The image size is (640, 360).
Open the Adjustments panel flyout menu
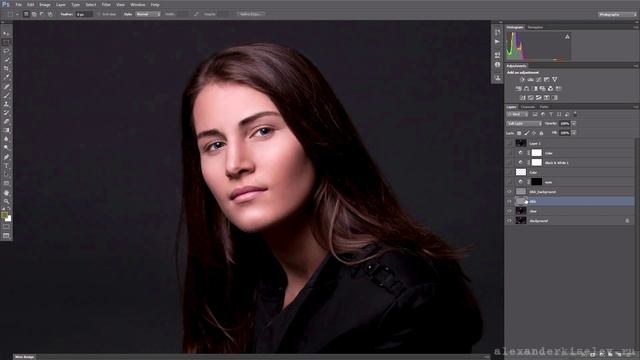click(x=636, y=66)
